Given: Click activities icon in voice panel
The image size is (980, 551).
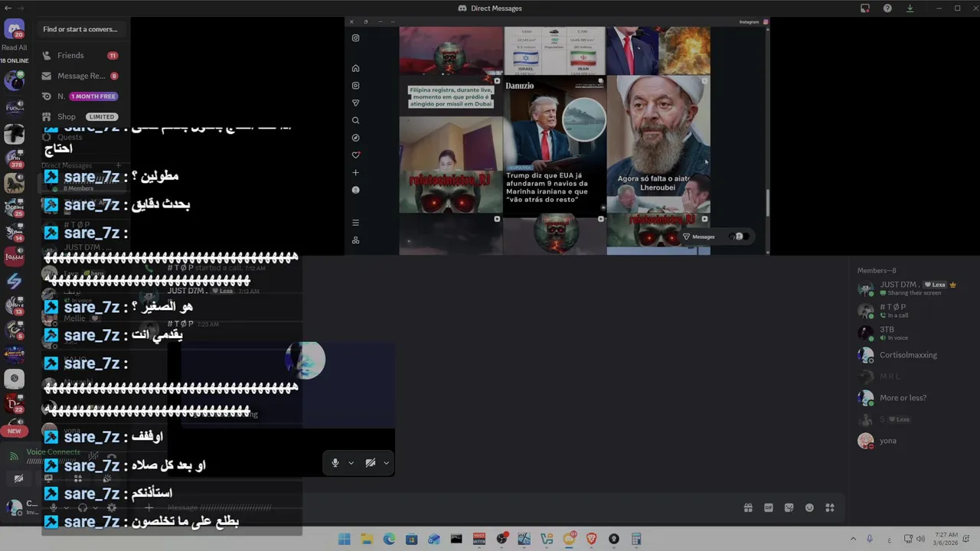Looking at the screenshot, I should click(x=77, y=478).
